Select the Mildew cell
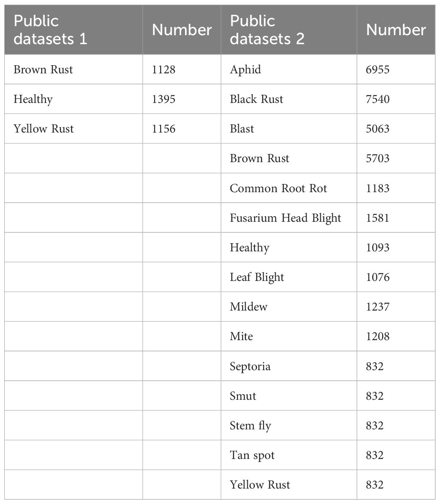The image size is (440, 504). tap(249, 307)
